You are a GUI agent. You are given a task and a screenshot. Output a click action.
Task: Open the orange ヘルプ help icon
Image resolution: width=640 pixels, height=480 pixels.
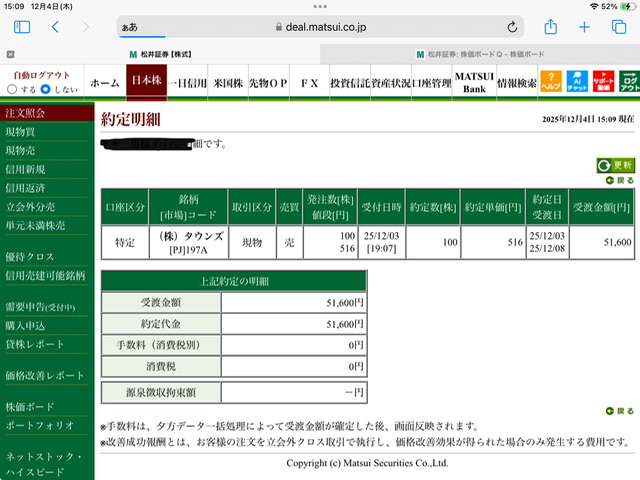pyautogui.click(x=551, y=81)
